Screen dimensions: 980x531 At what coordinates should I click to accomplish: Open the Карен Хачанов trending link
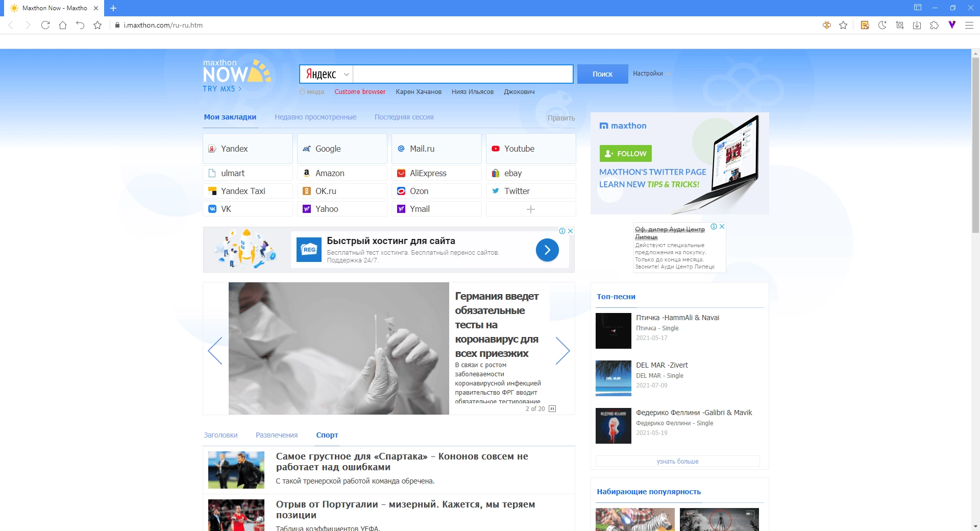pyautogui.click(x=419, y=92)
